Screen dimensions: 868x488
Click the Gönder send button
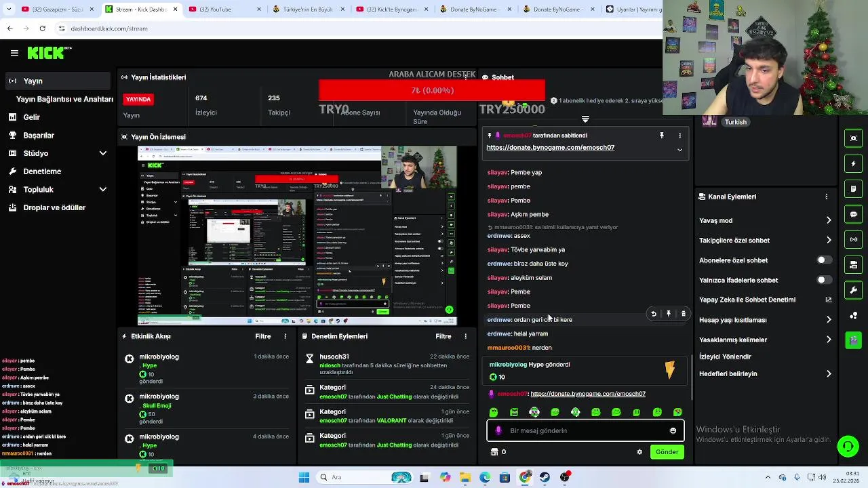[667, 452]
